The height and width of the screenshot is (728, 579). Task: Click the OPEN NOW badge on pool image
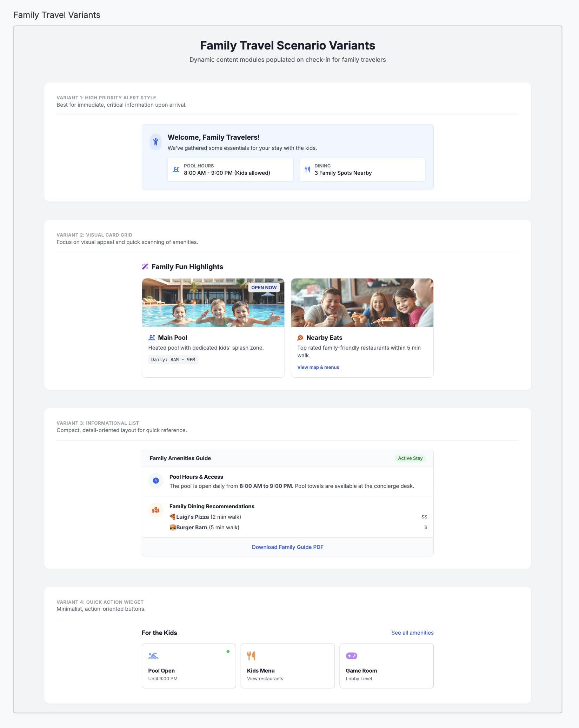[264, 287]
